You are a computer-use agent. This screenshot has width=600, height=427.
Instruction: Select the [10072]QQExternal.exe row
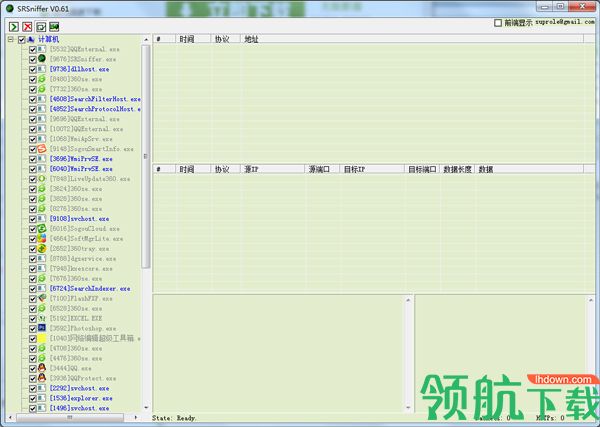coord(86,129)
